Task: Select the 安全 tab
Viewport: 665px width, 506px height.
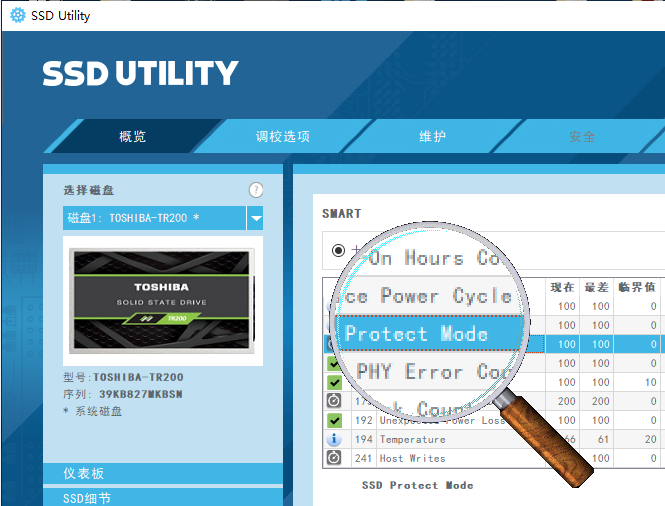Action: [582, 136]
